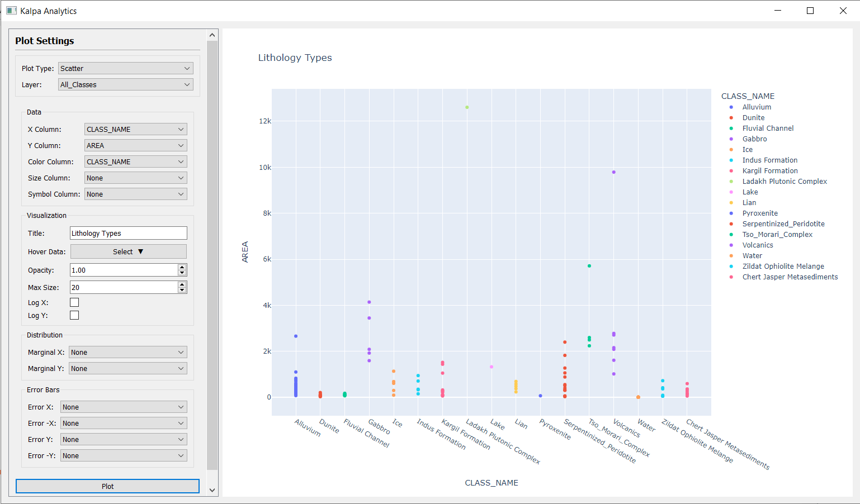Increase Opacity using the up stepper arrow

pos(182,267)
